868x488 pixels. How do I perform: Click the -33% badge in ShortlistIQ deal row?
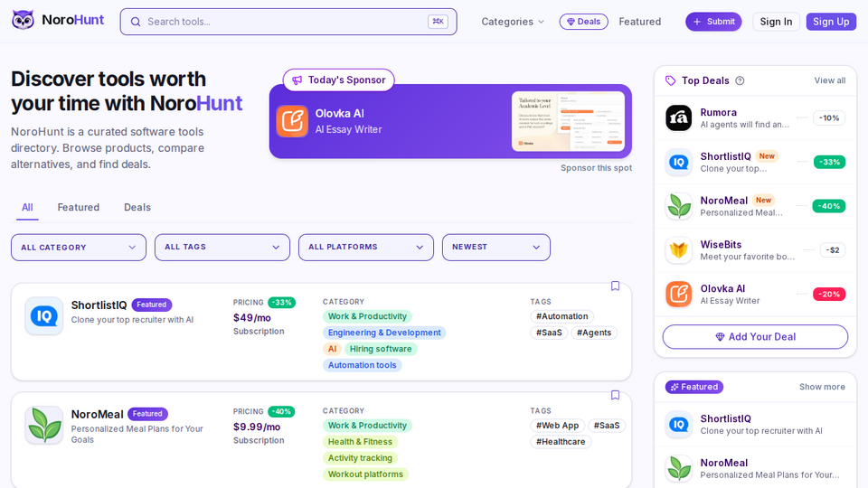(x=829, y=162)
